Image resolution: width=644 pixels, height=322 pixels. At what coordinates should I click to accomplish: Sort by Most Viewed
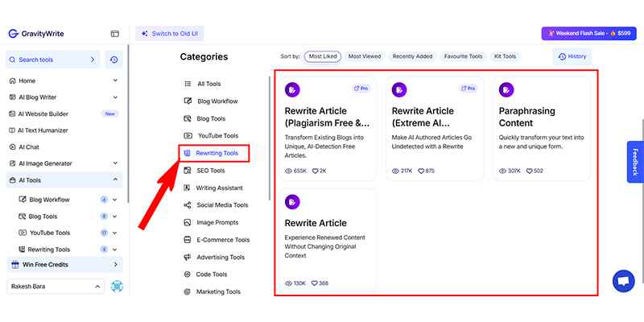[x=365, y=56]
